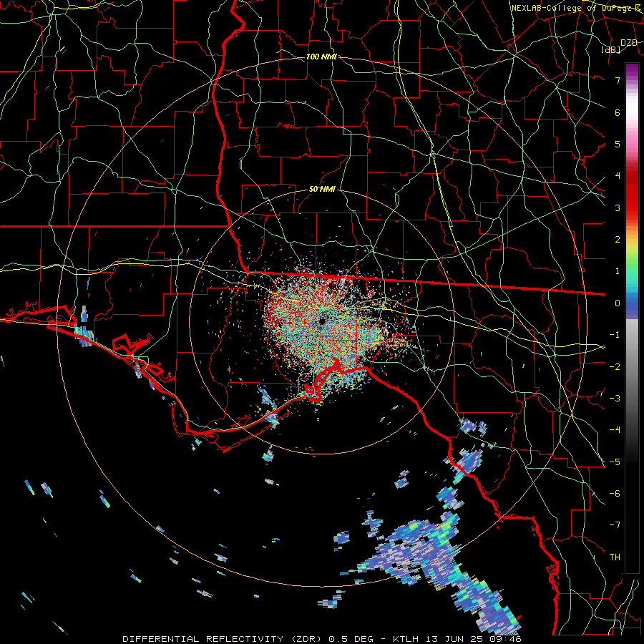The height and width of the screenshot is (644, 644).
Task: Click the KTLH radar site center dot
Action: [322, 321]
